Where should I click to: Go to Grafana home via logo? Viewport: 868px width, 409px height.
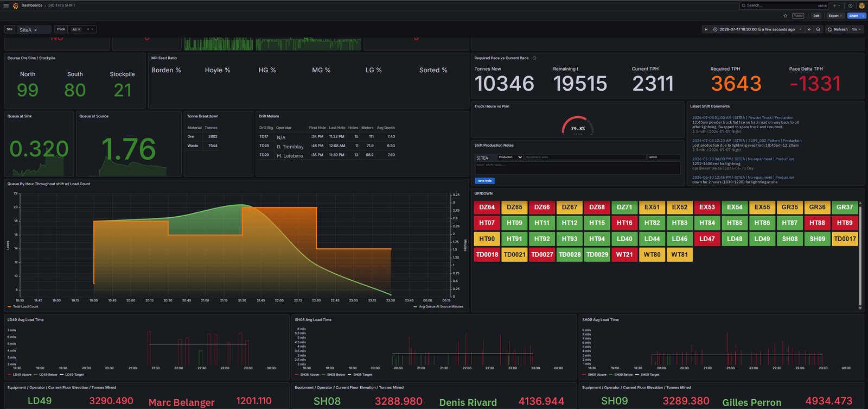[x=15, y=5]
